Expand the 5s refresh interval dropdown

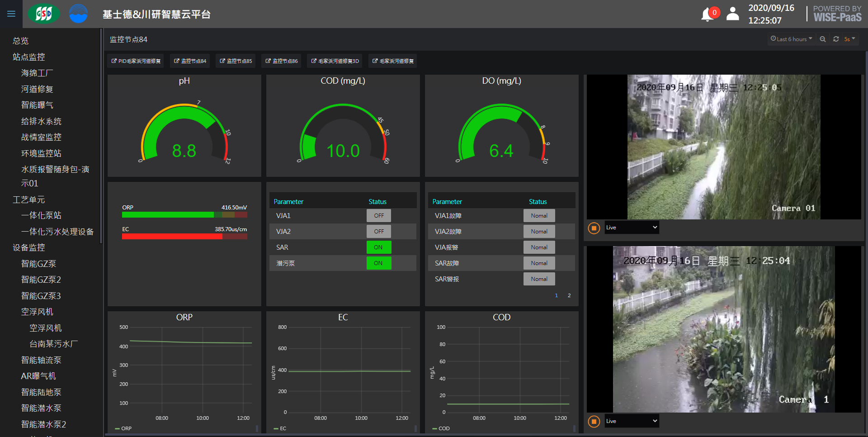(x=849, y=39)
